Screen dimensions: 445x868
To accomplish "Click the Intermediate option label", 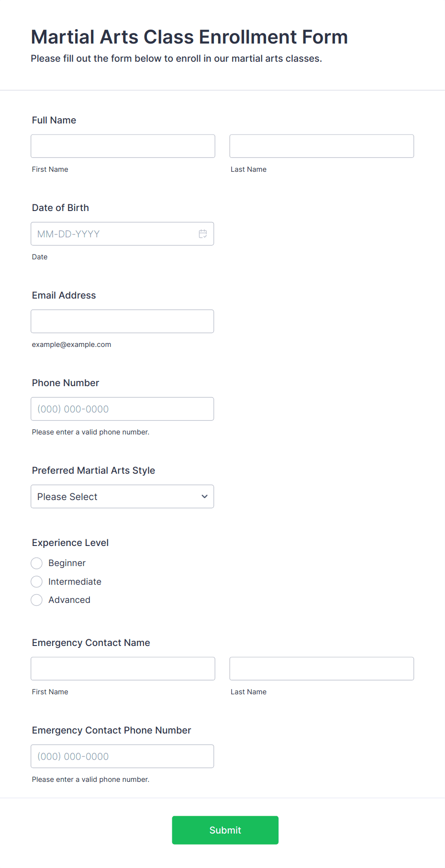I will [x=75, y=582].
